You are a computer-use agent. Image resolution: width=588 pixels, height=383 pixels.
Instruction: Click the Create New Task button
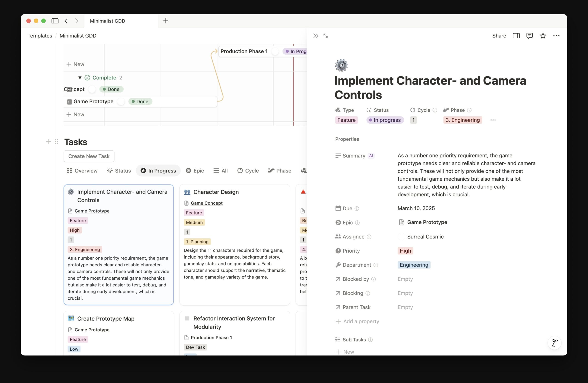coord(89,156)
